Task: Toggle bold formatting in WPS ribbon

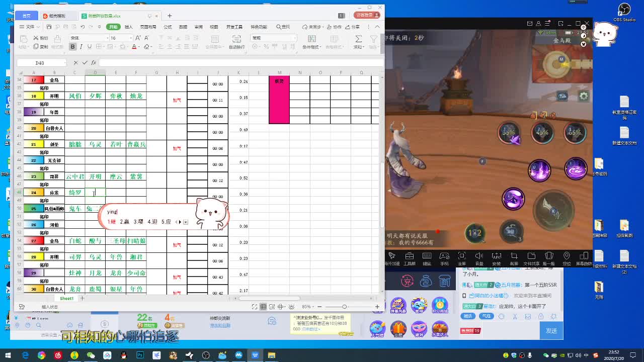Action: pyautogui.click(x=72, y=47)
